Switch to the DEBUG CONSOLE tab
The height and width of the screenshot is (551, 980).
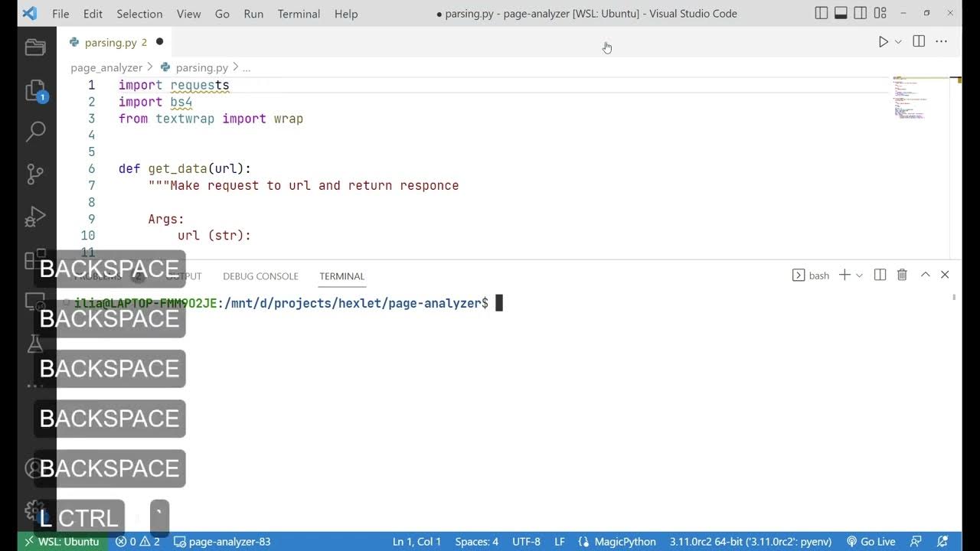pyautogui.click(x=260, y=276)
